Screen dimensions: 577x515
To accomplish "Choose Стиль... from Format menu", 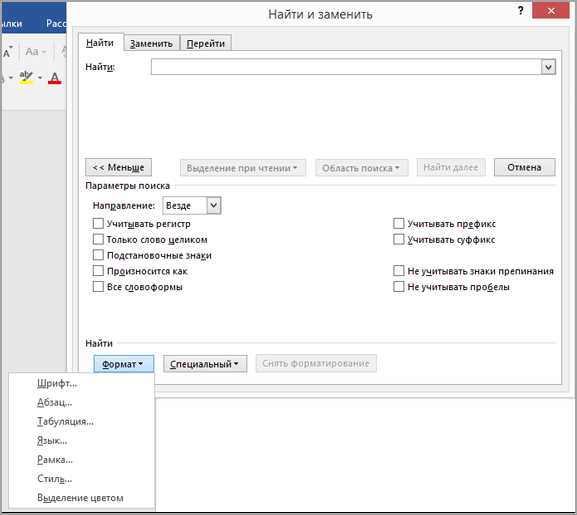I will point(81,479).
